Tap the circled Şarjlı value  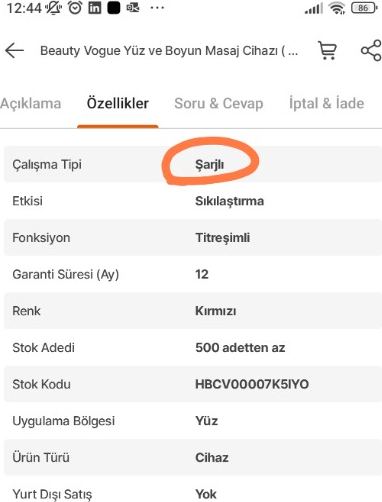(x=210, y=164)
